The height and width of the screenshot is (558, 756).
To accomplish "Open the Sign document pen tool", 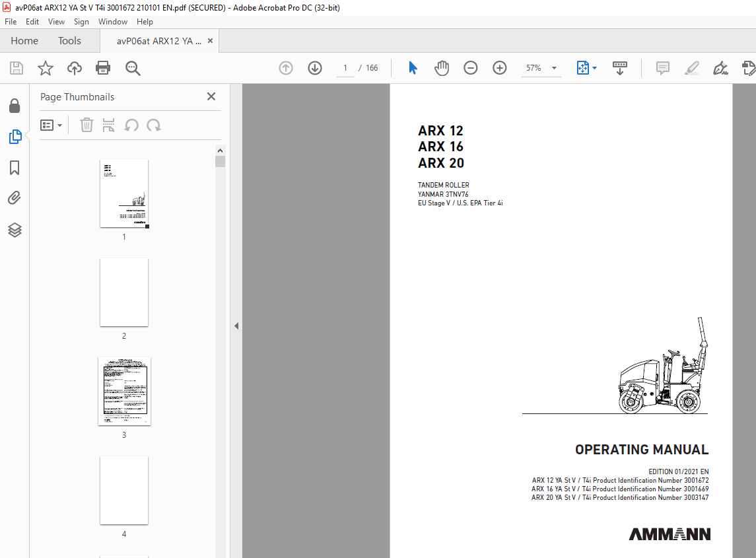I will [720, 68].
